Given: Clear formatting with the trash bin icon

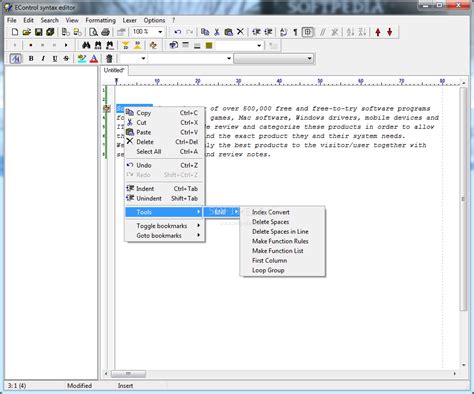Looking at the screenshot, I should tap(109, 59).
